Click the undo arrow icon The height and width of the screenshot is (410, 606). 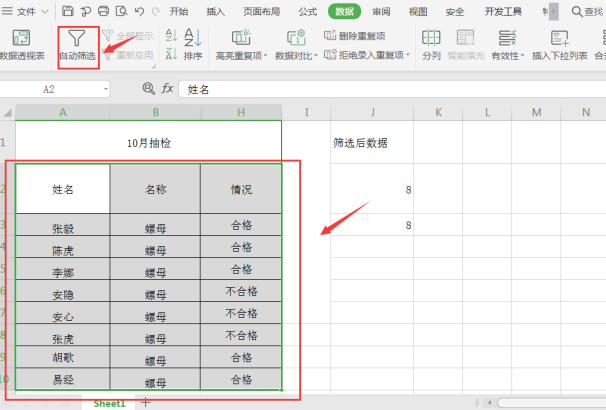[x=139, y=12]
